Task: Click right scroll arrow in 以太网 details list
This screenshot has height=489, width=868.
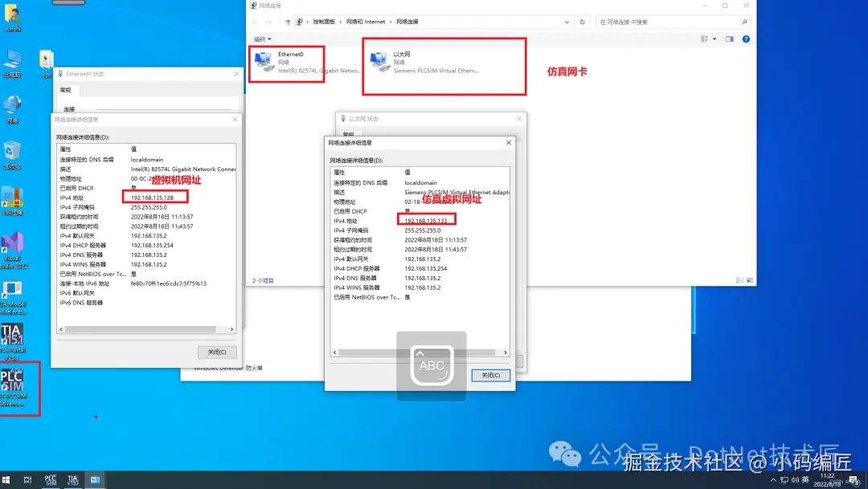Action: [x=505, y=352]
